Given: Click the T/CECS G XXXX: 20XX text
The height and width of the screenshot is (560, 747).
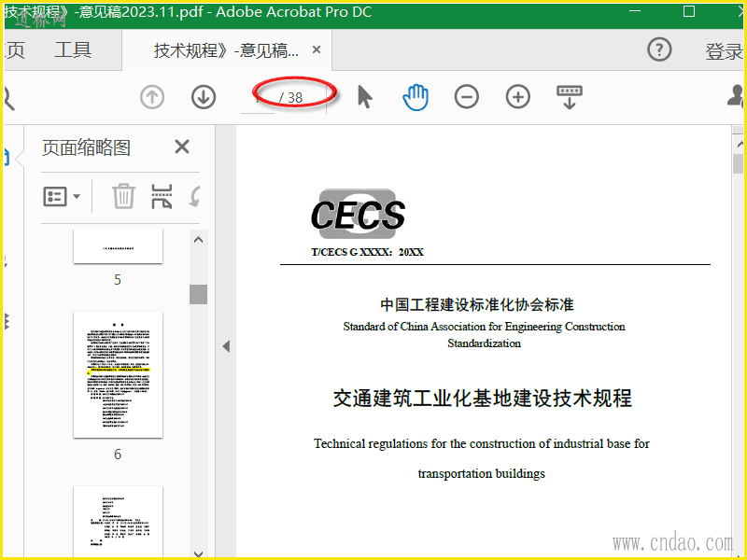Looking at the screenshot, I should point(367,252).
